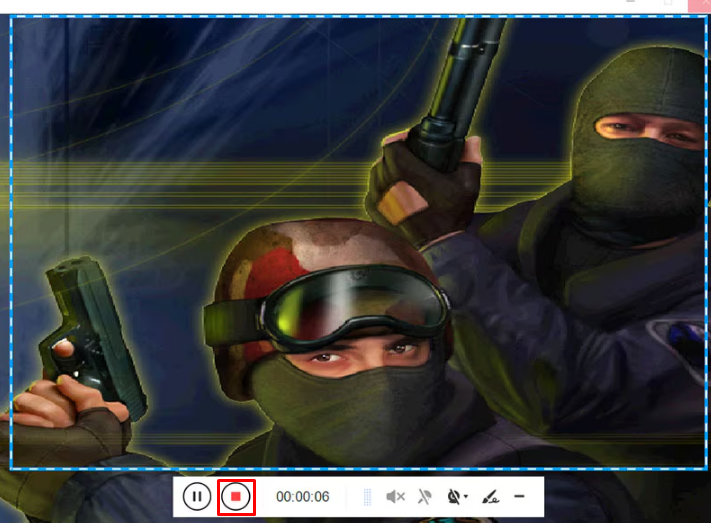
Task: Open the annotation pen tool
Action: coord(491,497)
